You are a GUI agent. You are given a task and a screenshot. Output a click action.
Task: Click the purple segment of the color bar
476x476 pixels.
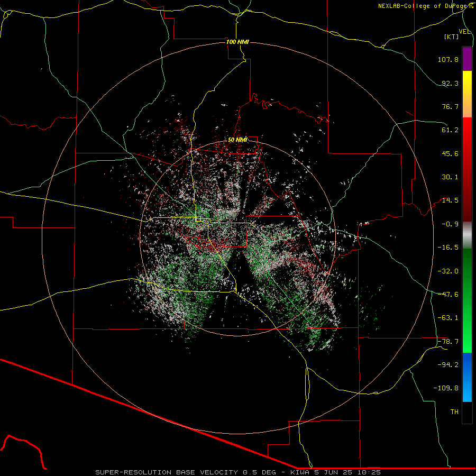tap(467, 59)
